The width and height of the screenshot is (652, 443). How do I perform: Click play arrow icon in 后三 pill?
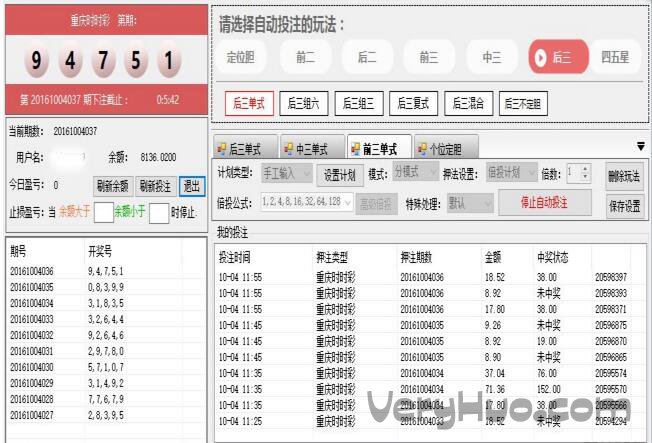(x=540, y=57)
